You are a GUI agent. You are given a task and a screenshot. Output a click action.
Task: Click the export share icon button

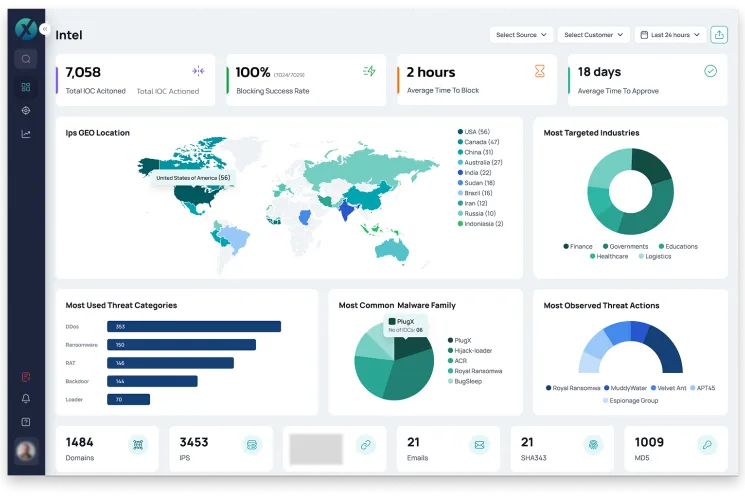tap(719, 35)
